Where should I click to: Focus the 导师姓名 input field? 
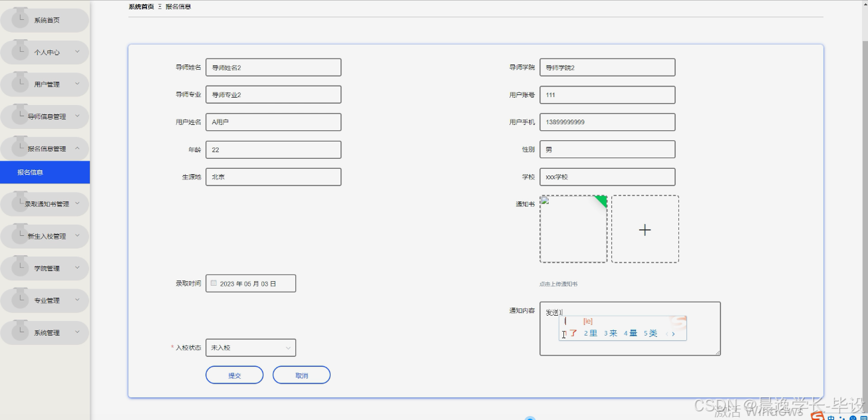pos(273,67)
